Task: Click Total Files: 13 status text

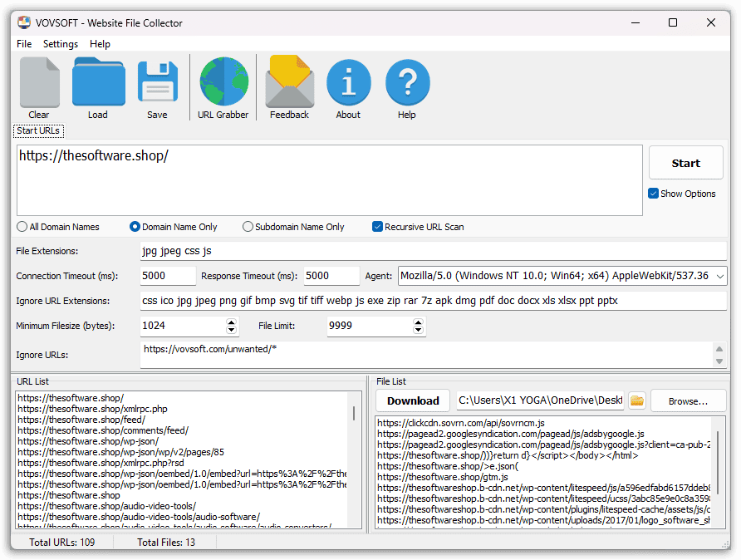Action: [166, 543]
